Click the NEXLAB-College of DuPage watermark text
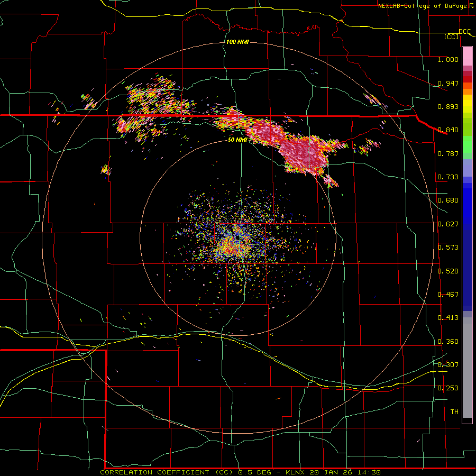The image size is (476, 476). click(x=426, y=6)
